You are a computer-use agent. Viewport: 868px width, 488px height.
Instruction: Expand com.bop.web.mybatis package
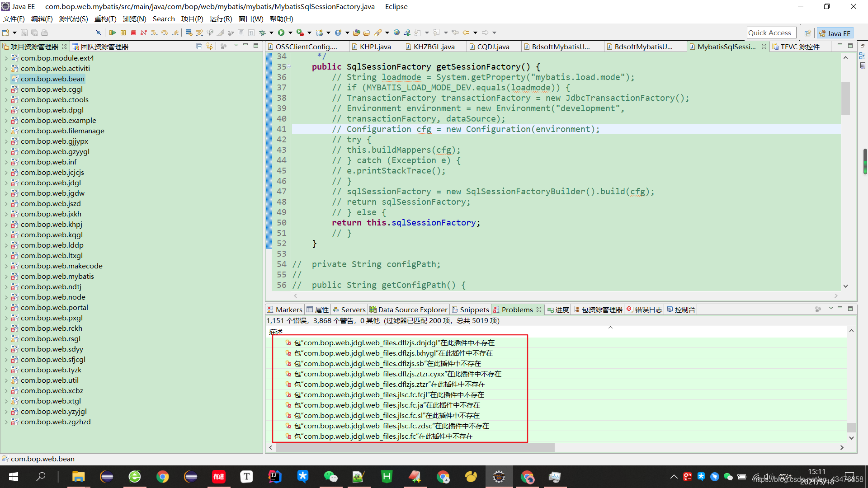6,276
